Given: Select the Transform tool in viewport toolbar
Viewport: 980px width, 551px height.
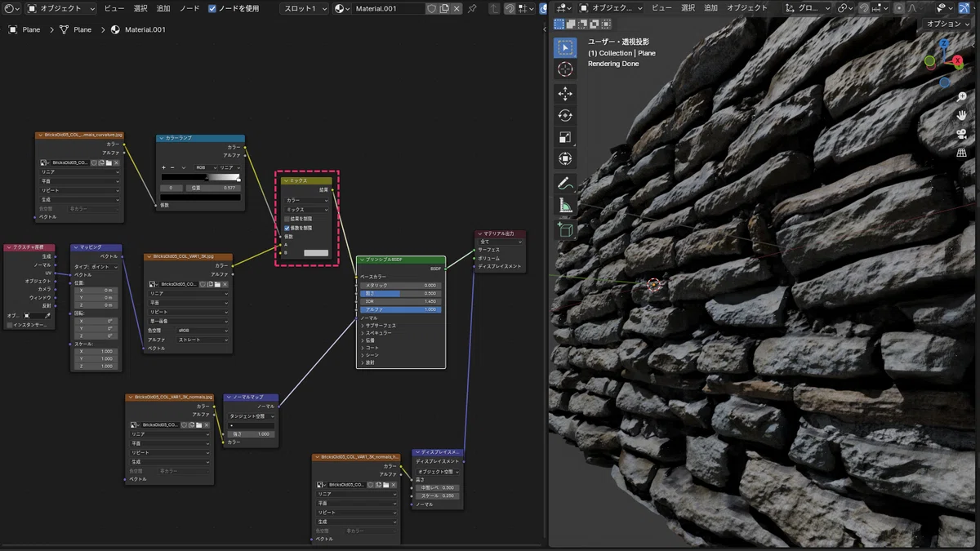Looking at the screenshot, I should tap(565, 159).
